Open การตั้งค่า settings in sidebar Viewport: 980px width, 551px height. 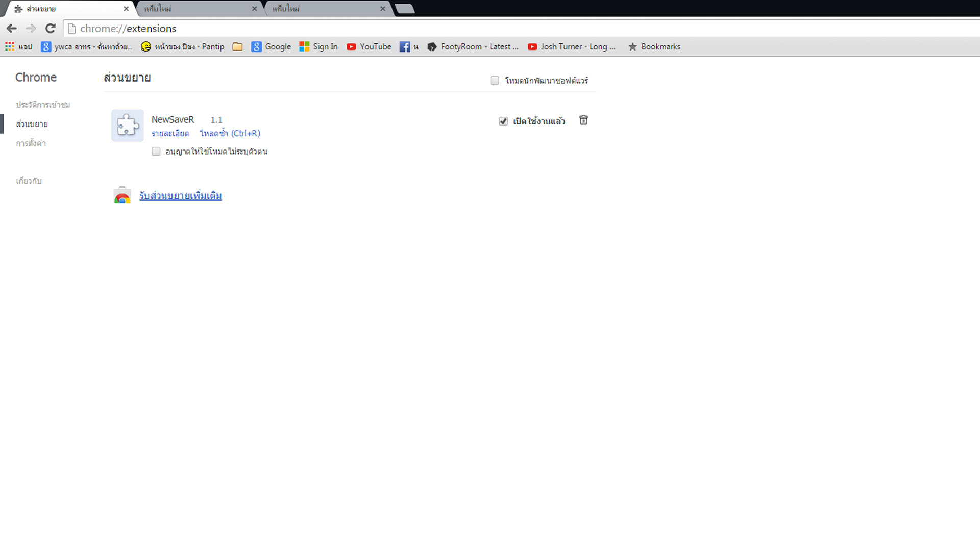31,143
